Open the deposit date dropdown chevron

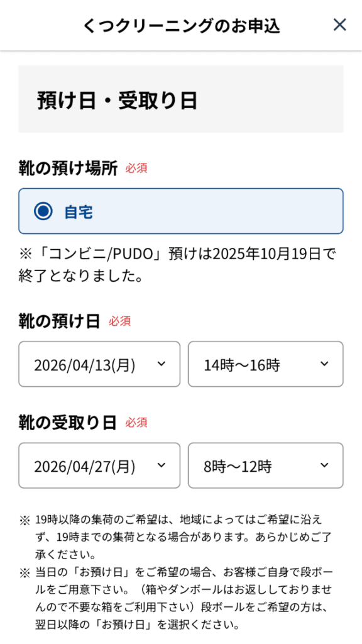162,364
